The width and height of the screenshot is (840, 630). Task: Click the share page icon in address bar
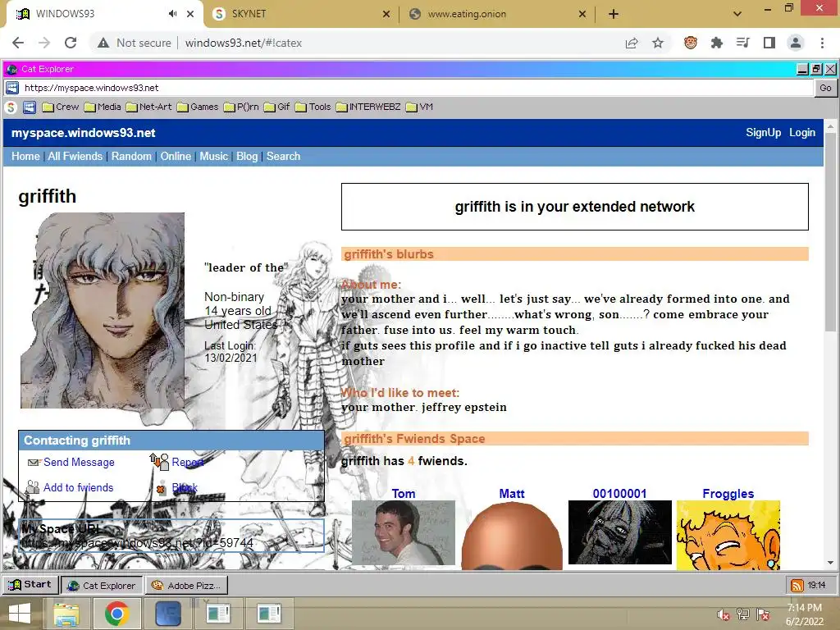click(x=632, y=43)
